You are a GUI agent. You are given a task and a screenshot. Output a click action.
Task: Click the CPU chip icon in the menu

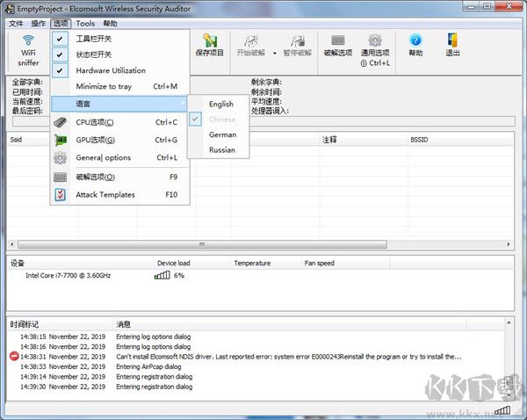point(60,122)
